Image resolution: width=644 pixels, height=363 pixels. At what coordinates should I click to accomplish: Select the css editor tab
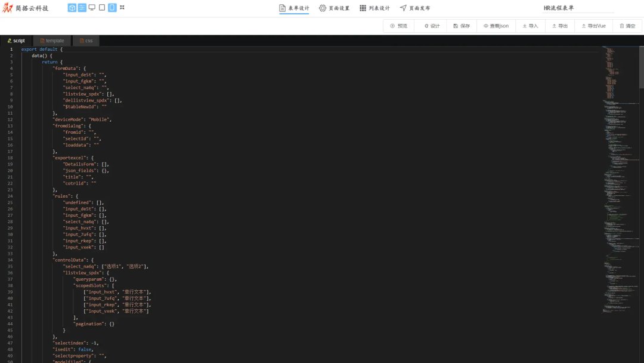pyautogui.click(x=86, y=41)
